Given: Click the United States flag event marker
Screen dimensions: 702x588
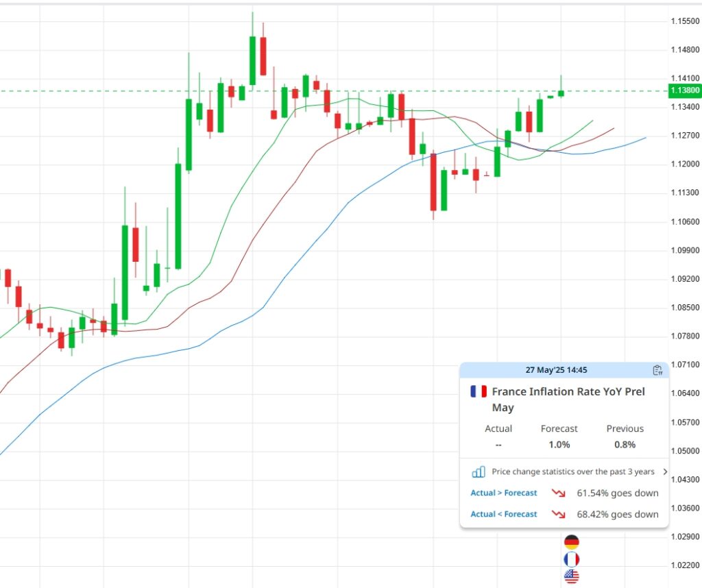Looking at the screenshot, I should [x=571, y=577].
